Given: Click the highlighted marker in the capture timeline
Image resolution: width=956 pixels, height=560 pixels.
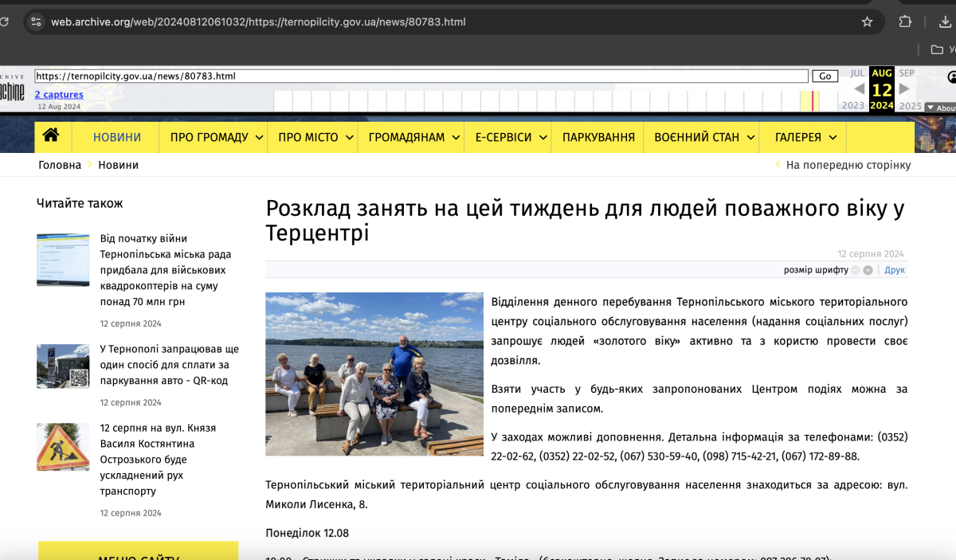Looking at the screenshot, I should coord(813,100).
